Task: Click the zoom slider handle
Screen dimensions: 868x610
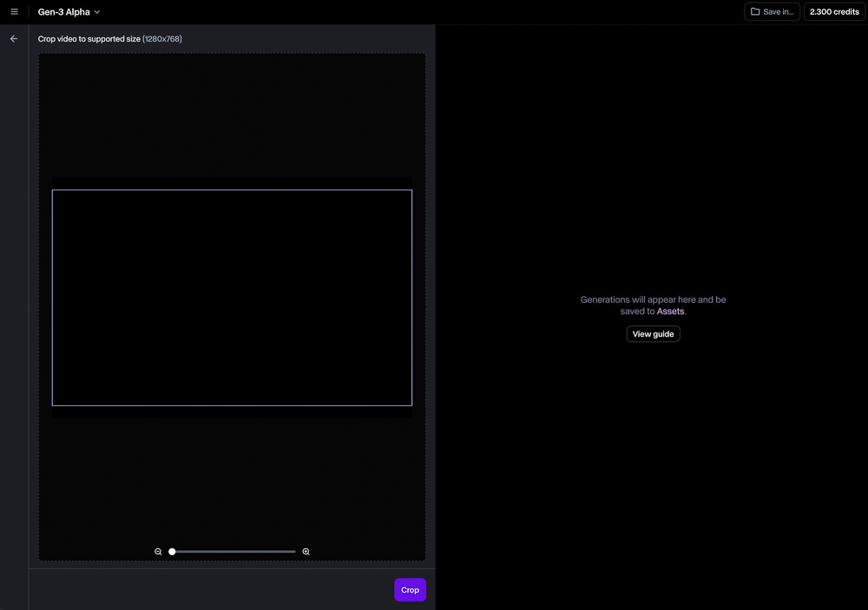Action: [x=172, y=552]
